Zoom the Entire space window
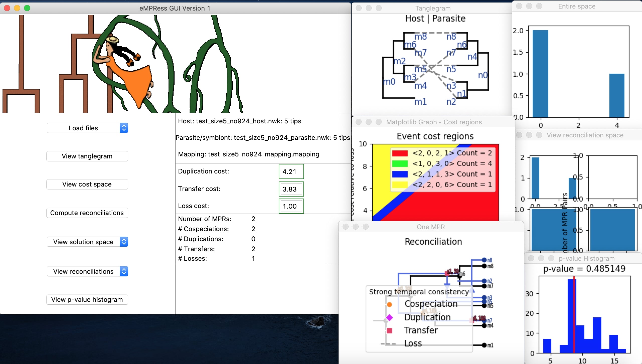 (539, 6)
